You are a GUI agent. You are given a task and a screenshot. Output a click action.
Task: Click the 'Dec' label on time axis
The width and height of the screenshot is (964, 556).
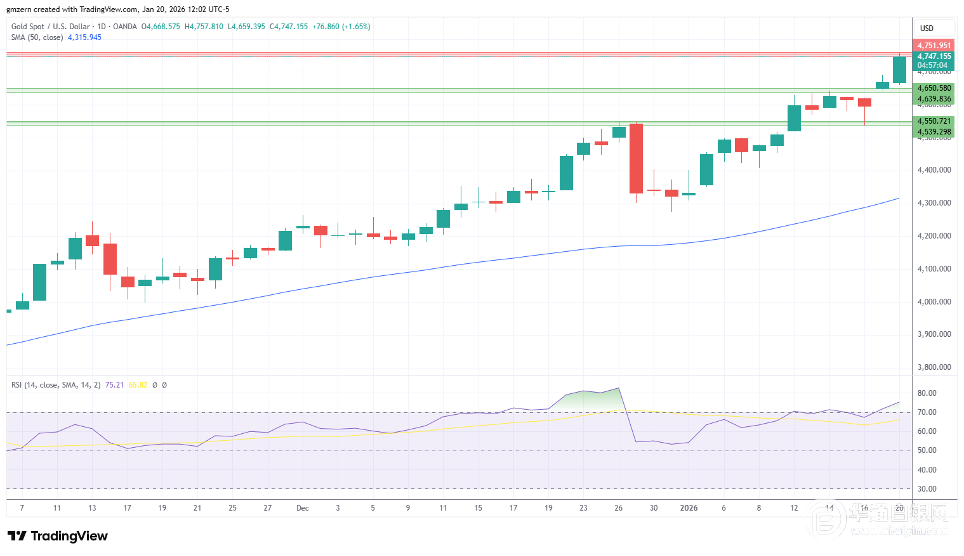[302, 508]
